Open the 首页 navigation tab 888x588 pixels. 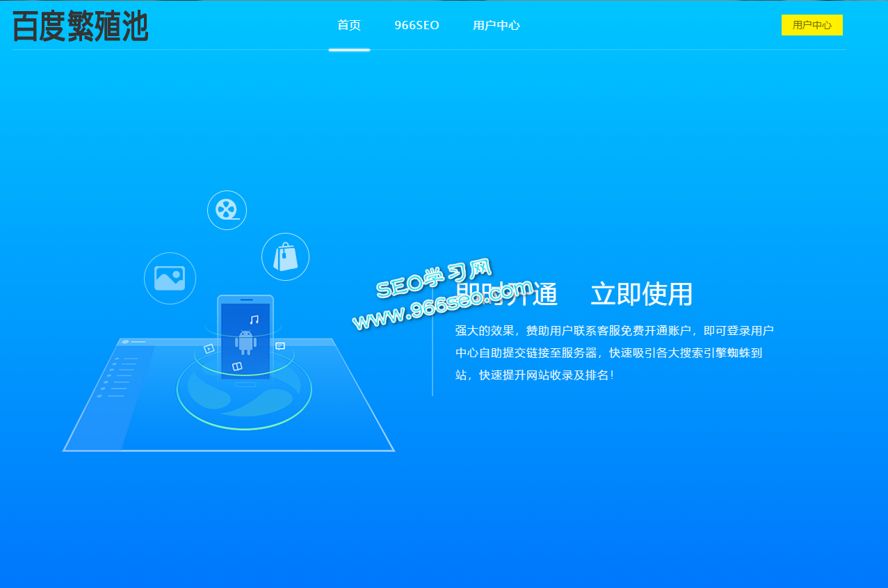[x=349, y=26]
